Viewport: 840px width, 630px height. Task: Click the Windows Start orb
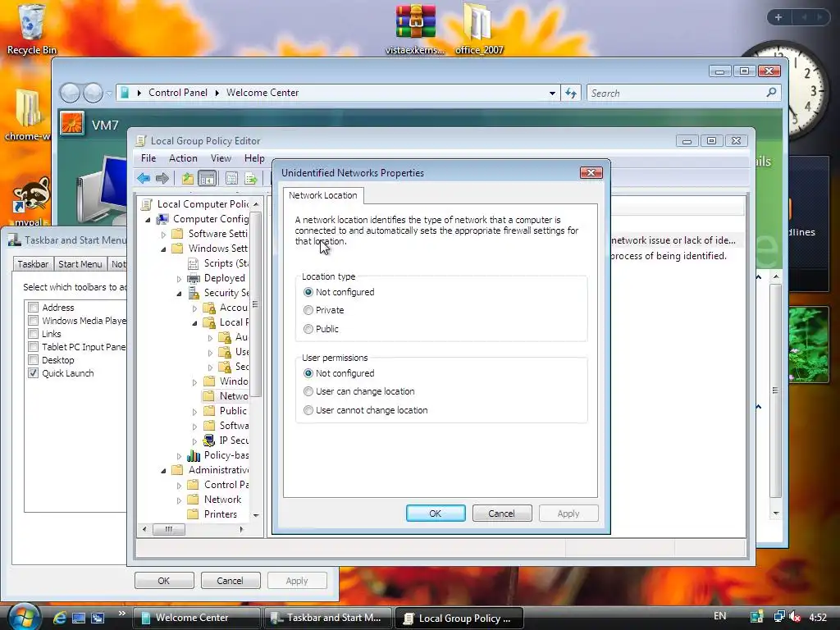coord(24,617)
